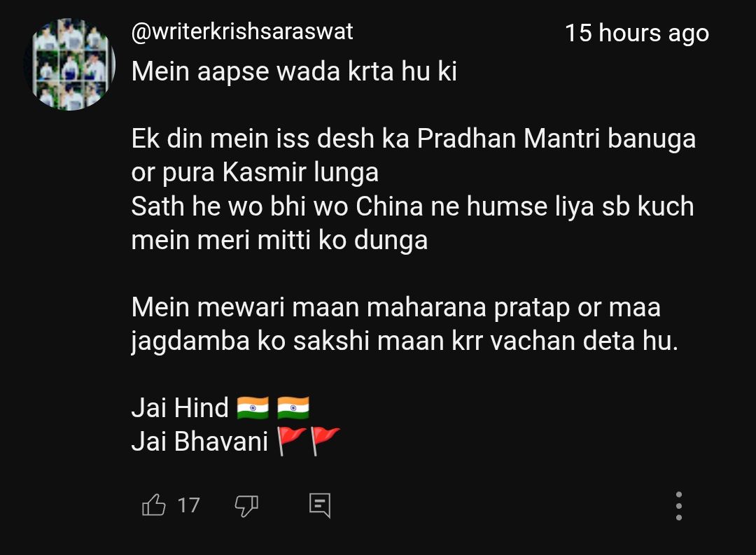Click the first Indian flag emoji
This screenshot has width=756, height=555.
[253, 407]
